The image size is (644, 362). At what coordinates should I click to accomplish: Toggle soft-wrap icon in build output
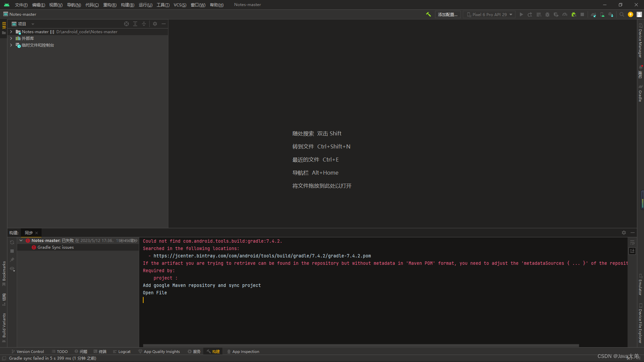point(632,242)
